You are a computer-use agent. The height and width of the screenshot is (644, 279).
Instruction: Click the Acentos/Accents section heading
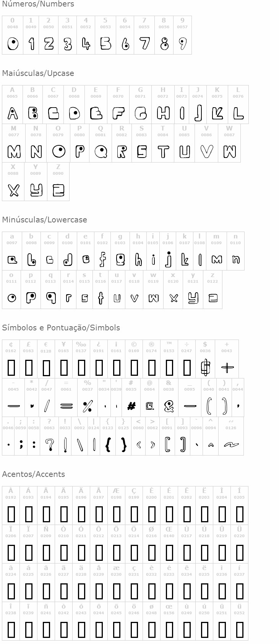coord(34,474)
